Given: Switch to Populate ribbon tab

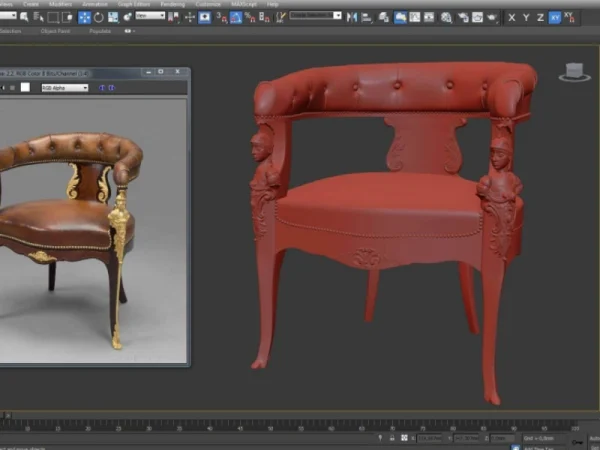Looking at the screenshot, I should 100,31.
